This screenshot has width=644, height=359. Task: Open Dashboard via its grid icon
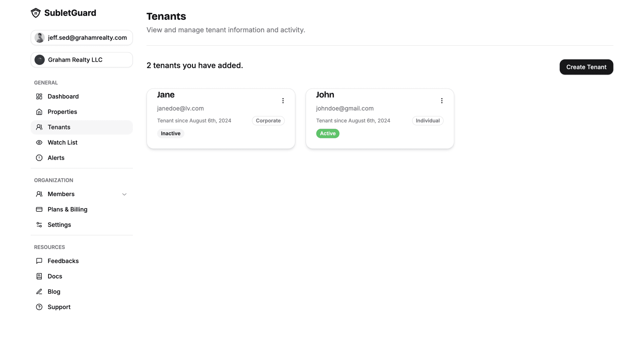coord(39,96)
